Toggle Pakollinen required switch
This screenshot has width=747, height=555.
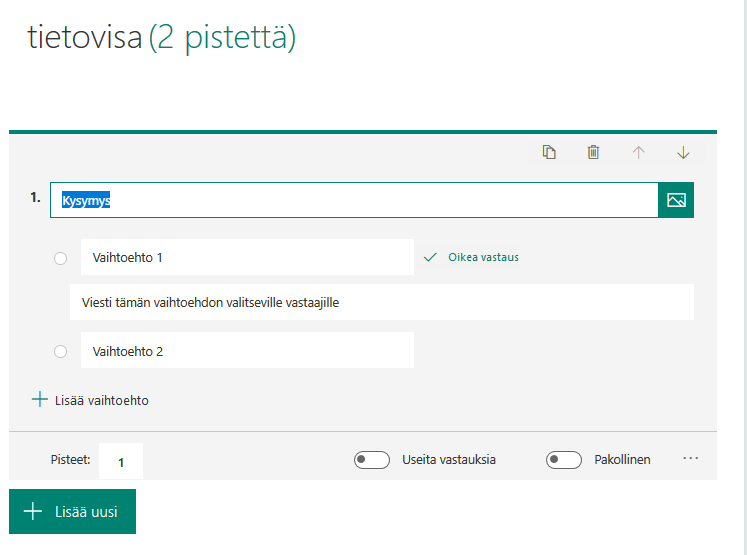564,460
